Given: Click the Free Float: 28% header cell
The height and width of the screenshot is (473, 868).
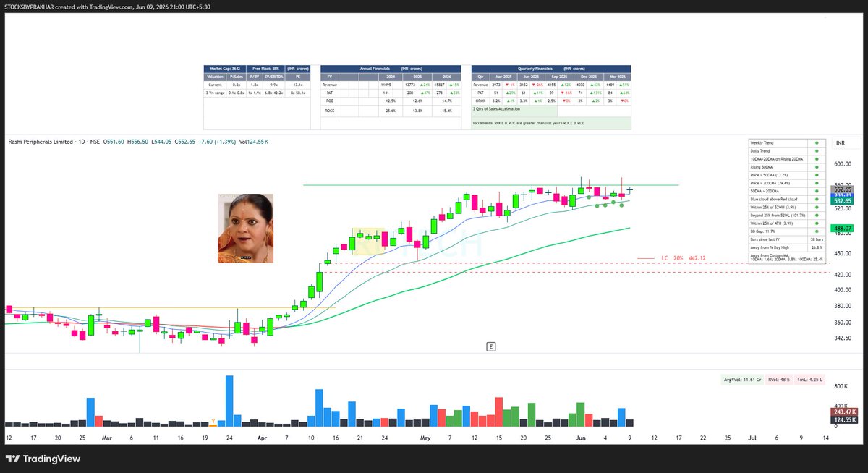Looking at the screenshot, I should click(x=265, y=68).
